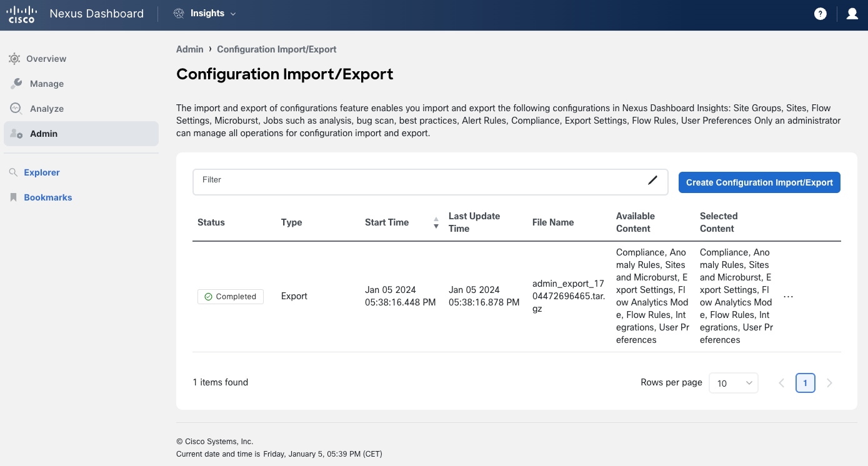
Task: Click the Selected Content column header
Action: [719, 222]
